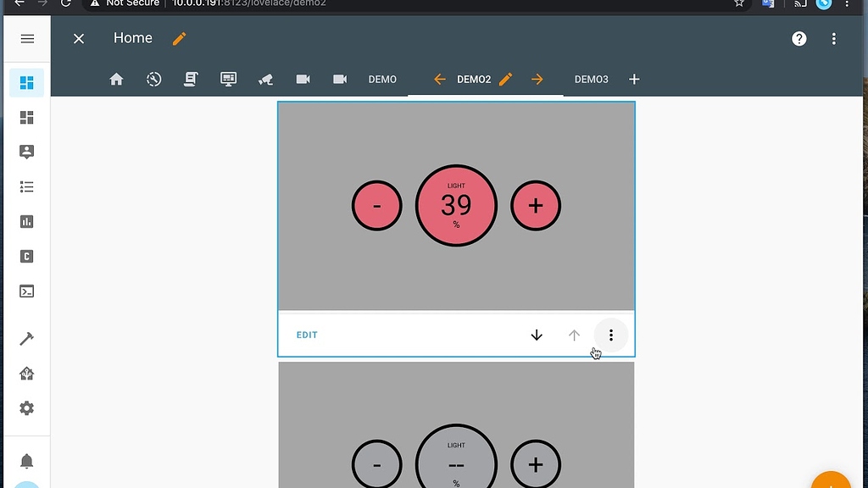Open HACS from the sidebar
Screen dimensions: 868x488
(25, 373)
